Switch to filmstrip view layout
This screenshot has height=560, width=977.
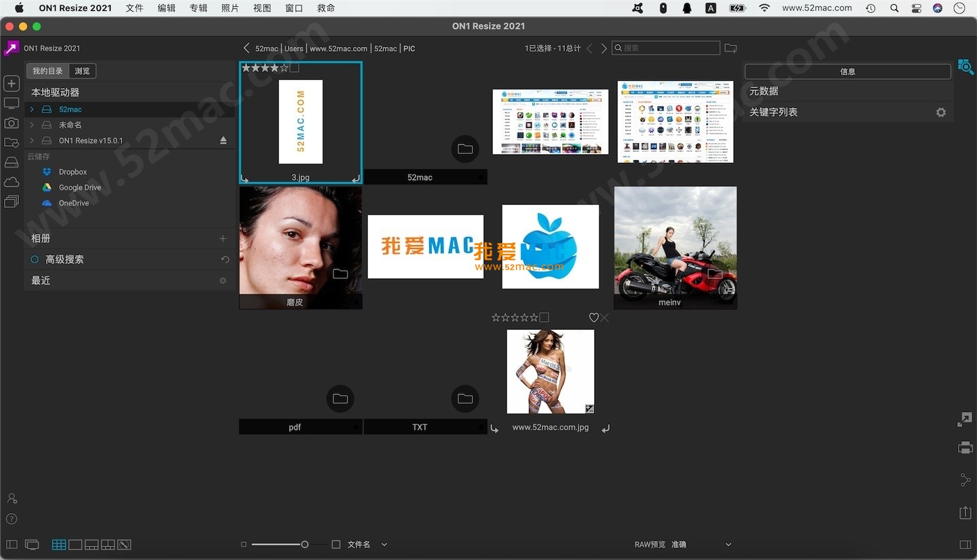click(92, 544)
